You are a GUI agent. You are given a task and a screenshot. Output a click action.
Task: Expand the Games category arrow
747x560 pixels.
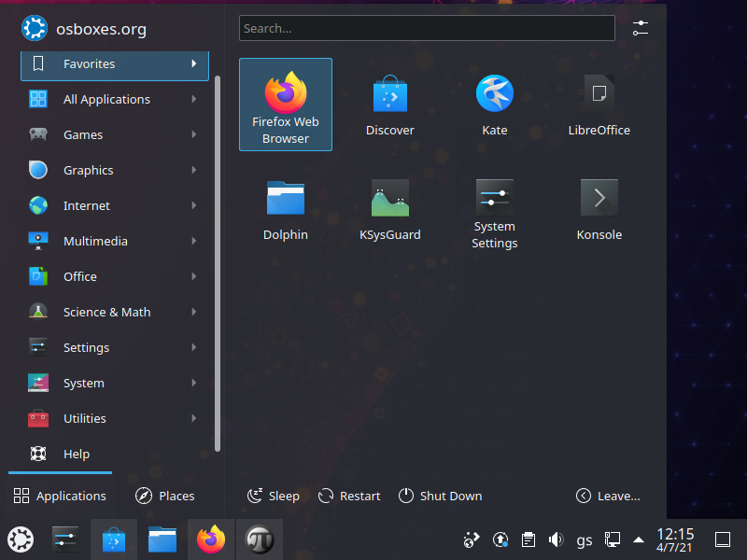(194, 135)
